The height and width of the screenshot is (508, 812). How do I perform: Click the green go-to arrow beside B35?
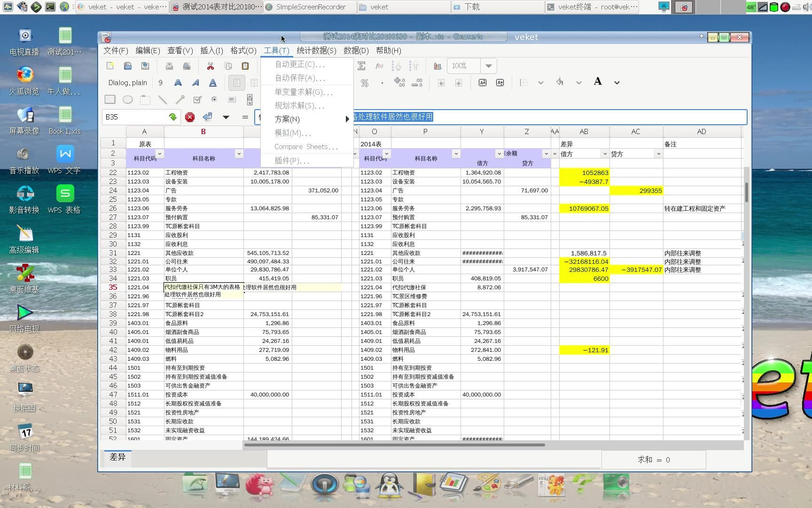173,117
